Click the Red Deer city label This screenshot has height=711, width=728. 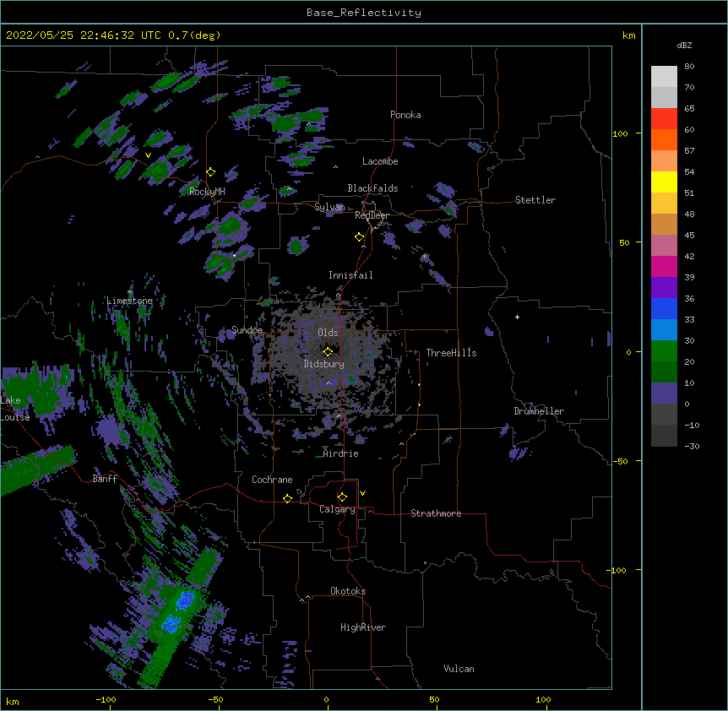[372, 215]
